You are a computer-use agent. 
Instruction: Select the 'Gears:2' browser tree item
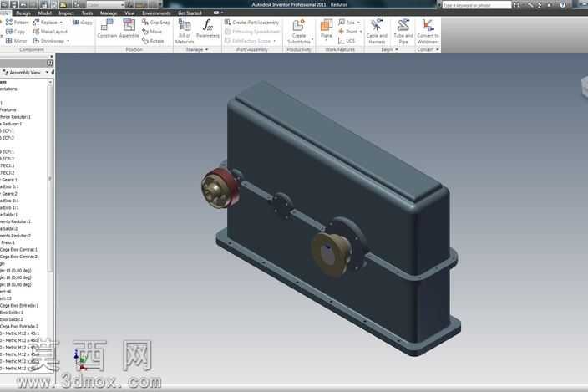click(x=9, y=194)
